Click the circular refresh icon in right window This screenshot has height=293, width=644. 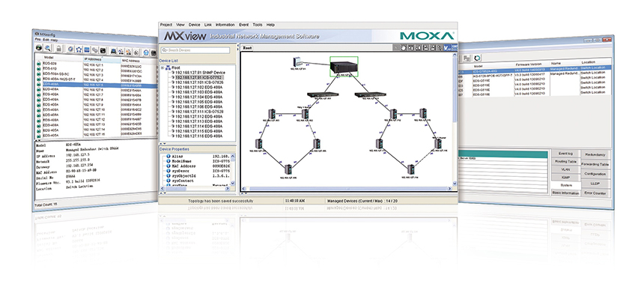(x=477, y=58)
